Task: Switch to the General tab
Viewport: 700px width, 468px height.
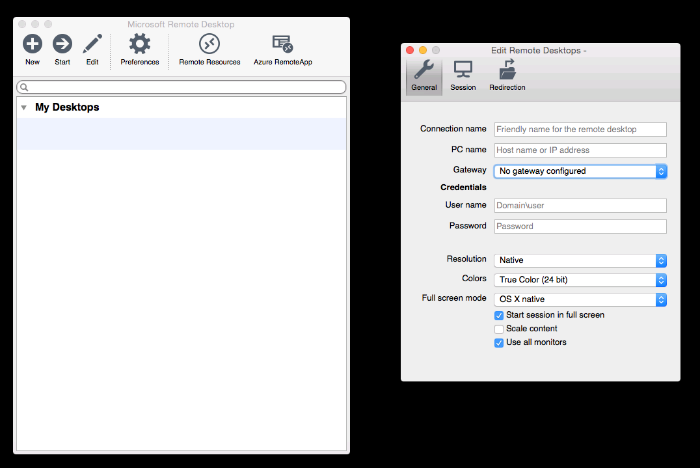Action: 424,76
